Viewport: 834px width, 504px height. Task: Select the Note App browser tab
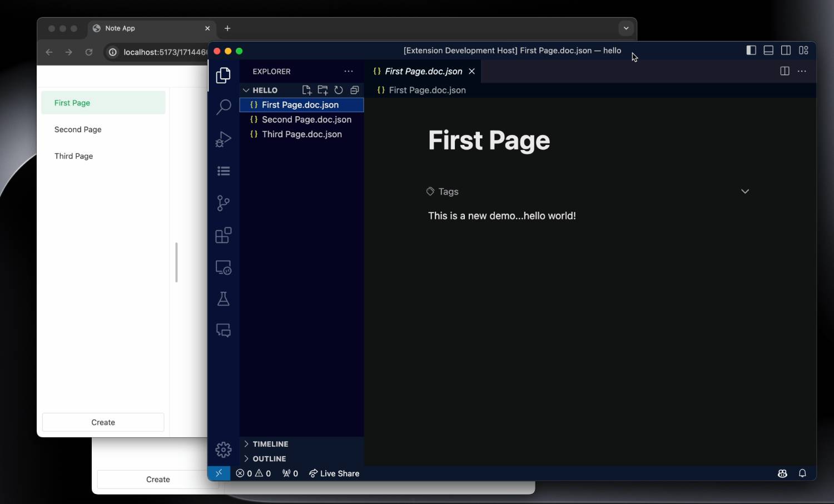click(x=150, y=28)
